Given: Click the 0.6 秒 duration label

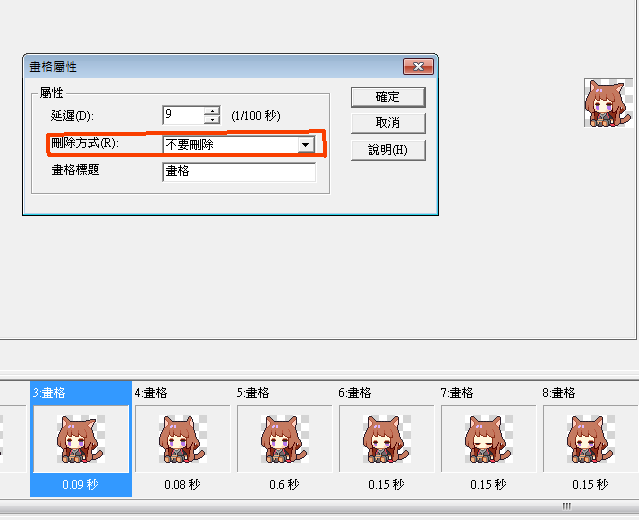Looking at the screenshot, I should [284, 485].
